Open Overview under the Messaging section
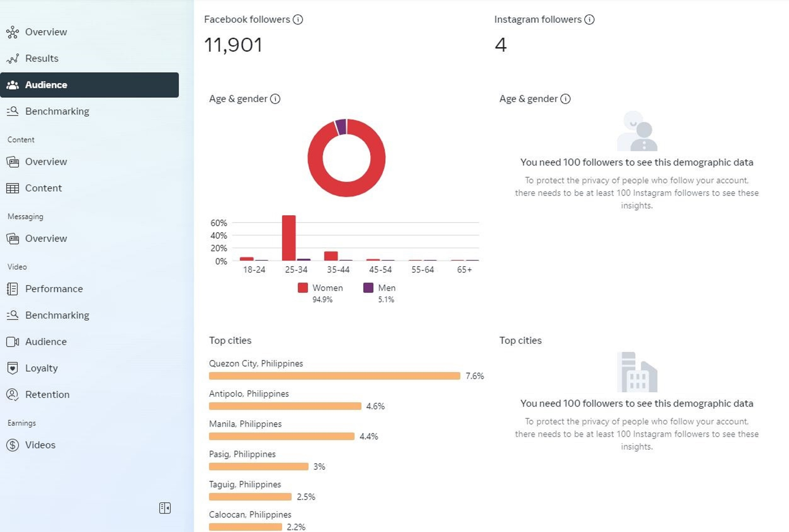The width and height of the screenshot is (789, 532). coord(46,239)
